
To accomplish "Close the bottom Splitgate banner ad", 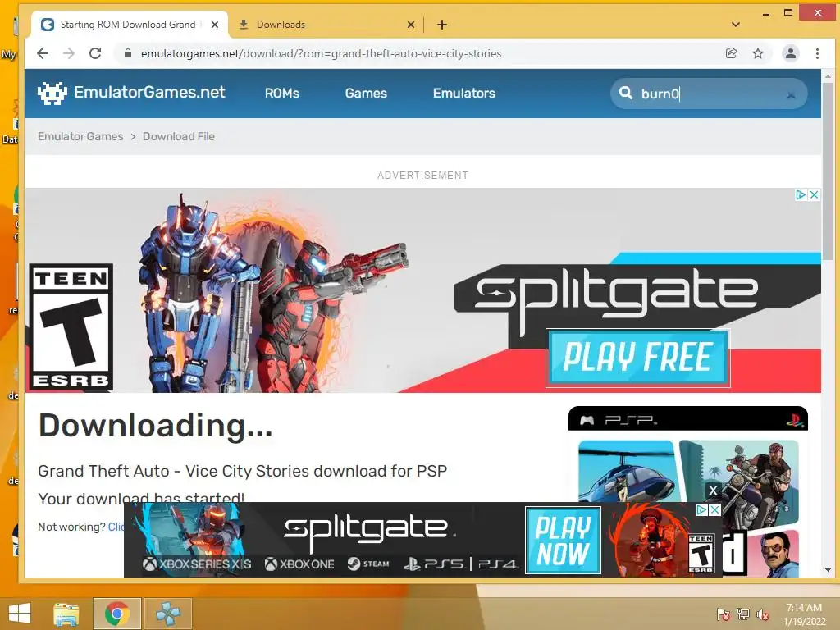I will 714,510.
